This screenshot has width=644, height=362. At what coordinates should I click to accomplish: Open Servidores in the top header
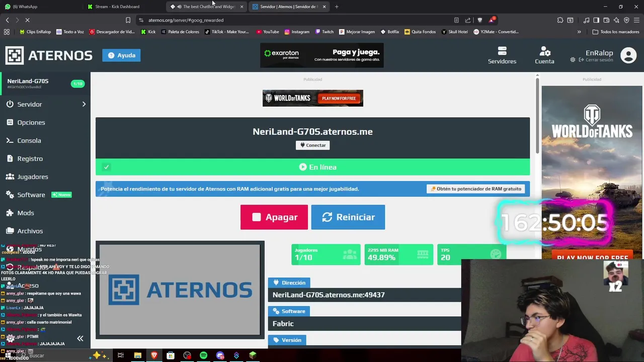tap(502, 55)
